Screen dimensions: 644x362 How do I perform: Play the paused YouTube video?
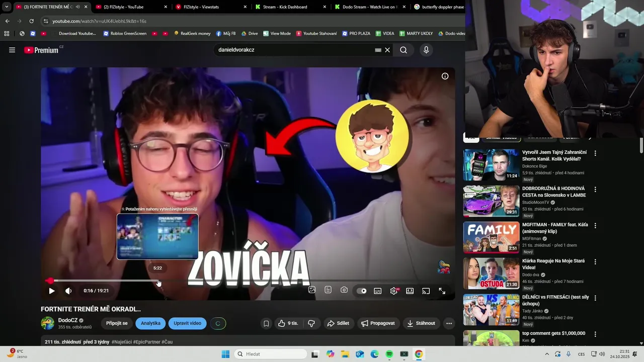point(51,291)
